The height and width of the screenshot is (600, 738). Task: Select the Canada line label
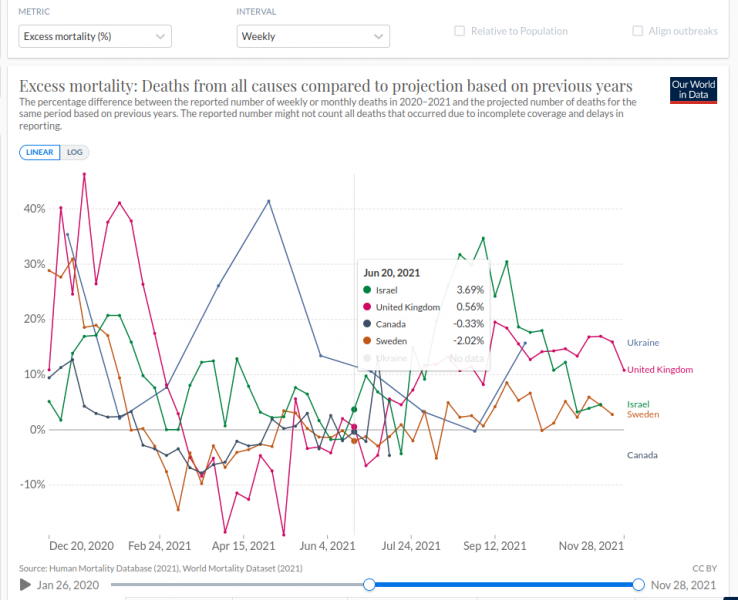643,455
